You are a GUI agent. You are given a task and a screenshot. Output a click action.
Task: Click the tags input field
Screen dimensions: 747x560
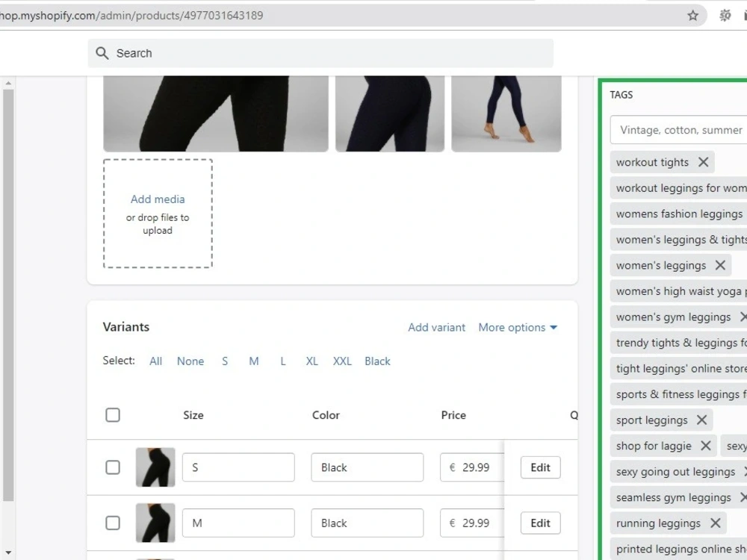click(x=678, y=129)
